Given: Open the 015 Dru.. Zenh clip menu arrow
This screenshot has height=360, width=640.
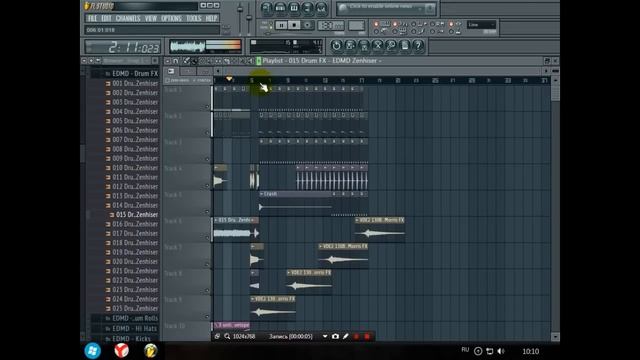Looking at the screenshot, I should pyautogui.click(x=216, y=220).
